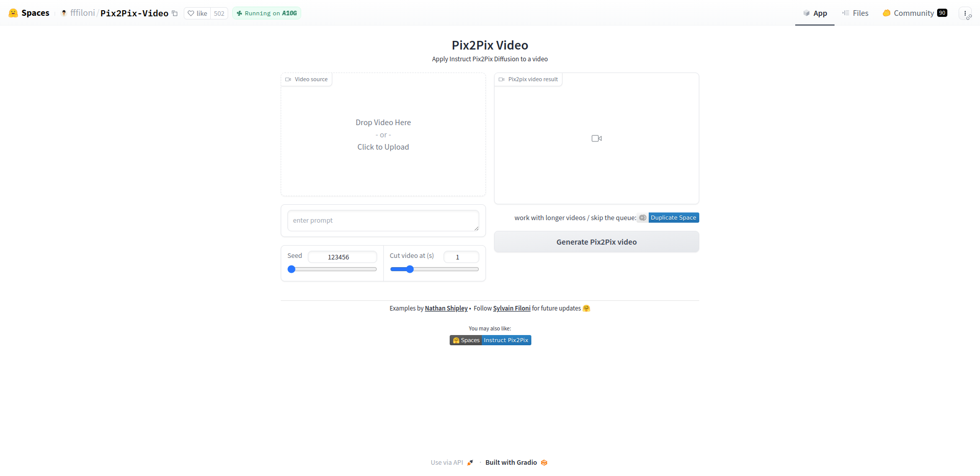This screenshot has width=980, height=476.
Task: Click the Pix2Pix Video heading text
Action: [490, 45]
